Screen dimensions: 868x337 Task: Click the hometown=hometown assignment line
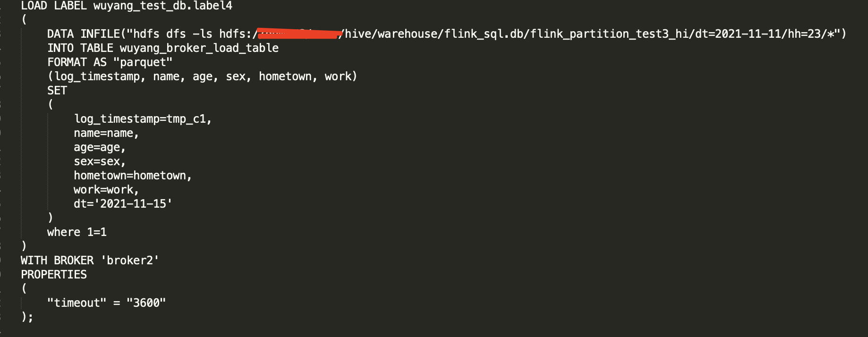point(133,176)
